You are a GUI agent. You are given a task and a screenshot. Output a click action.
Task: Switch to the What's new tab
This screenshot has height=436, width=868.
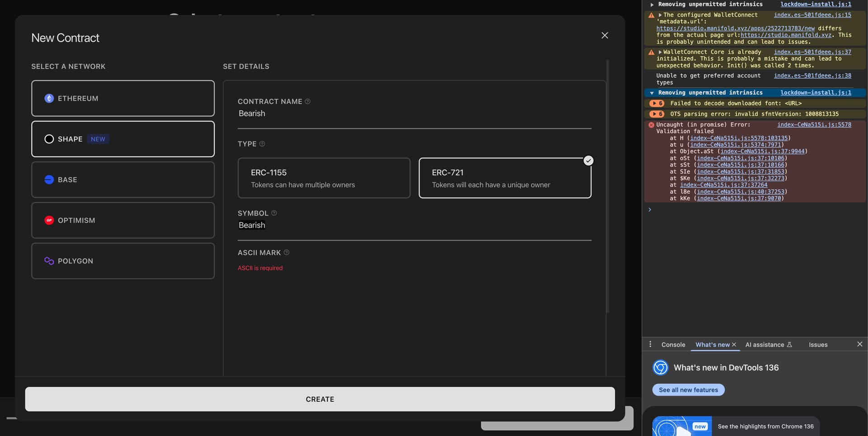(712, 345)
